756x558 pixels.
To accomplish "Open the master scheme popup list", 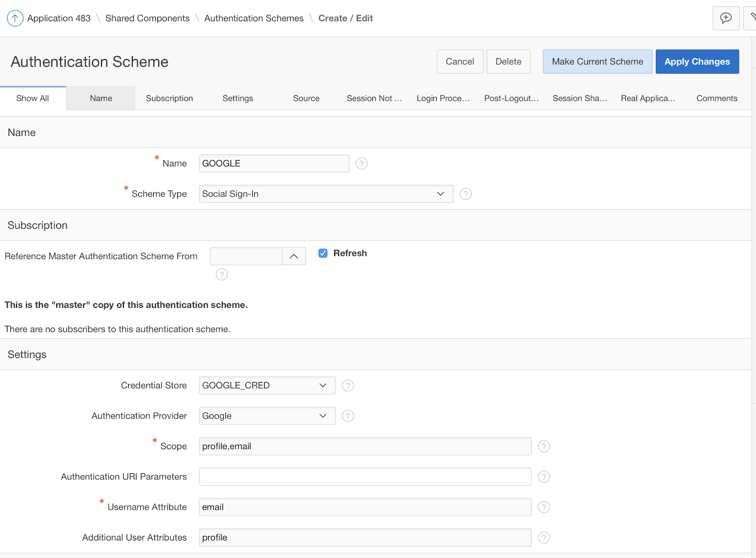I will point(294,256).
